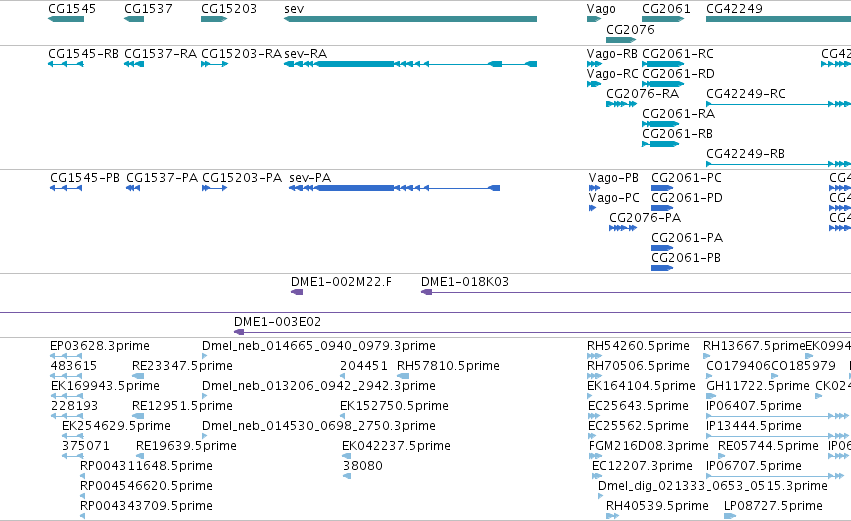Click protein label CG1545-PB
The width and height of the screenshot is (851, 521).
[85, 178]
